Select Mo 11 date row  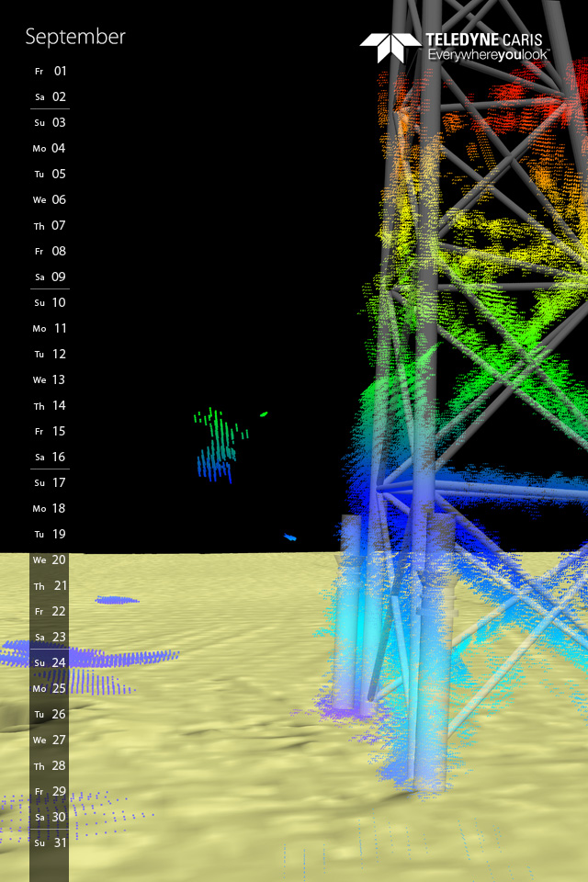point(50,329)
